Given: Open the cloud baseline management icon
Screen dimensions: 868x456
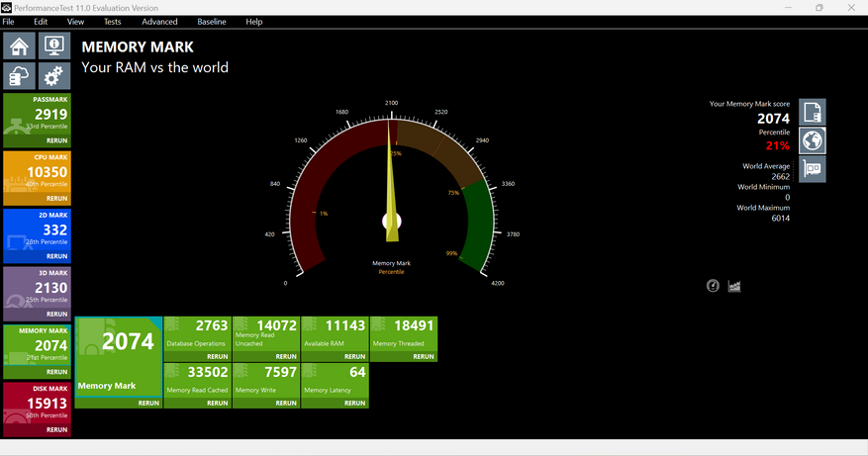Looking at the screenshot, I should tap(20, 76).
